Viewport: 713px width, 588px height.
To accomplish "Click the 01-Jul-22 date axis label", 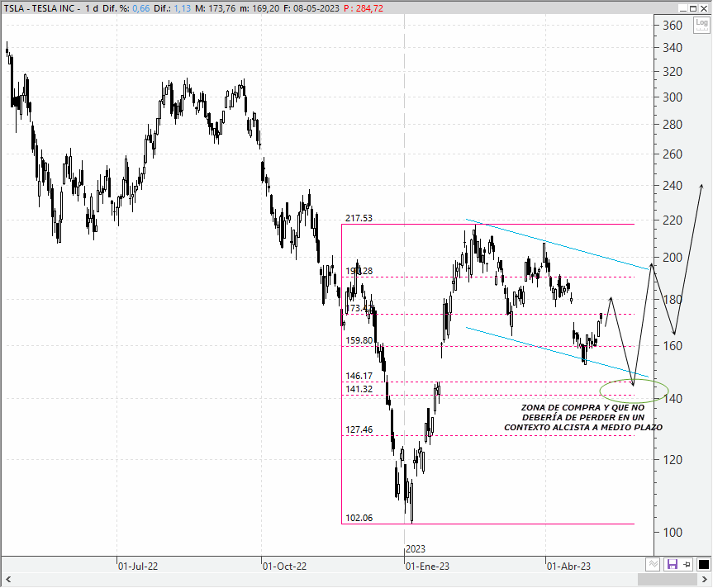I will coord(138,567).
